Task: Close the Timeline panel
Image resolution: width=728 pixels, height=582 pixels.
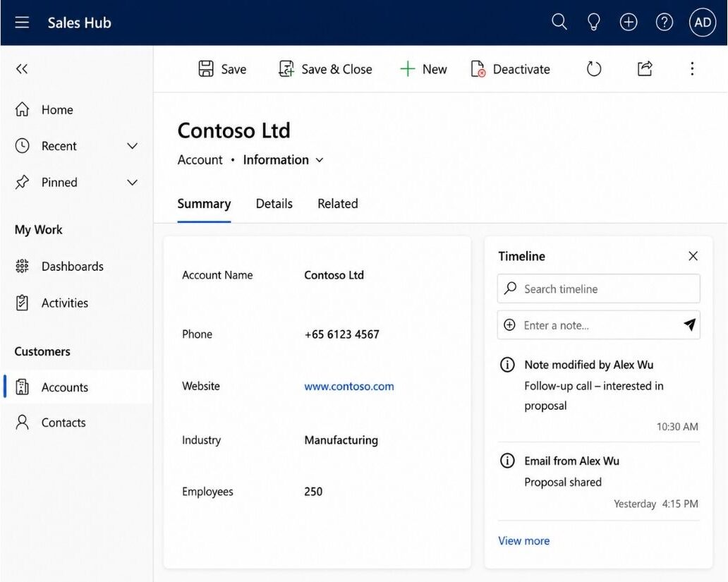Action: click(693, 256)
